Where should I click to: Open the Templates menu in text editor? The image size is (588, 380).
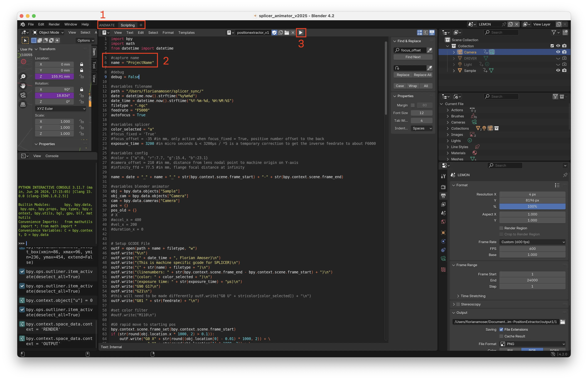pyautogui.click(x=186, y=33)
